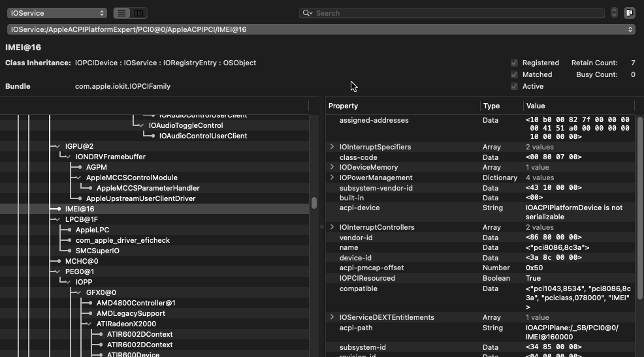Toggle the side panel icon
644x357 pixels.
click(629, 13)
